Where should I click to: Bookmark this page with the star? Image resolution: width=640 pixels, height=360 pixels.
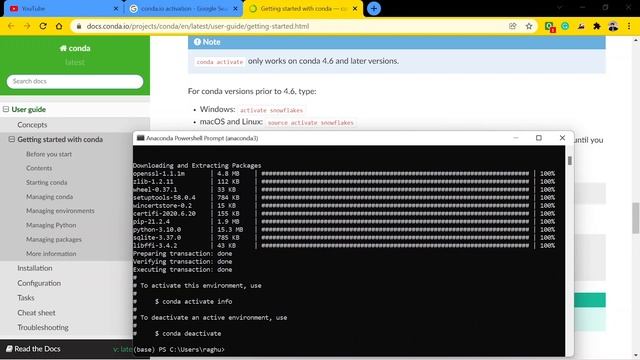[529, 26]
